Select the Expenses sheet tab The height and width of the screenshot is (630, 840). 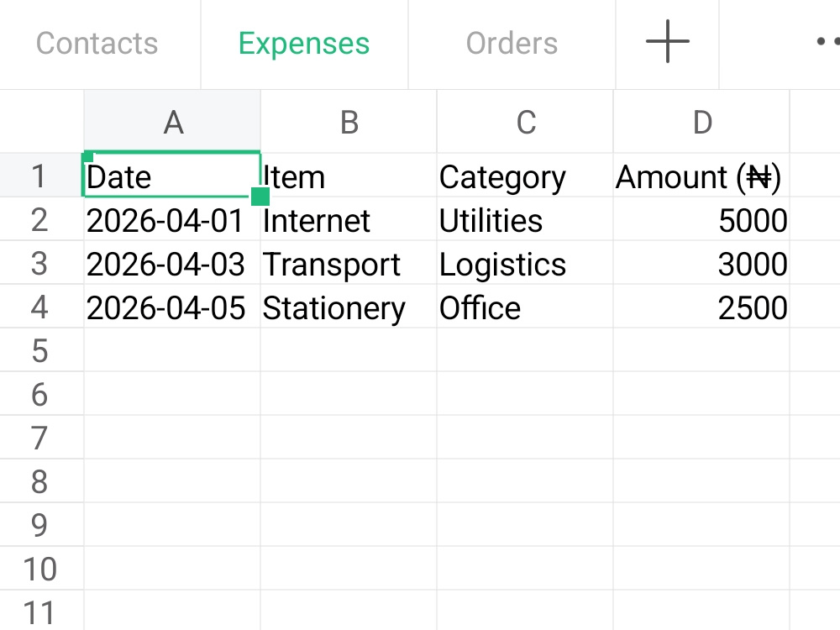point(304,43)
